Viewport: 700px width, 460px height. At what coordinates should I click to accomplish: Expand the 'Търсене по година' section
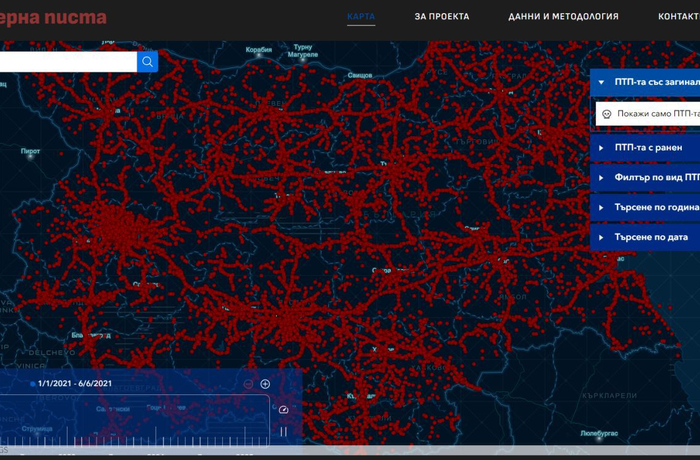tap(645, 207)
